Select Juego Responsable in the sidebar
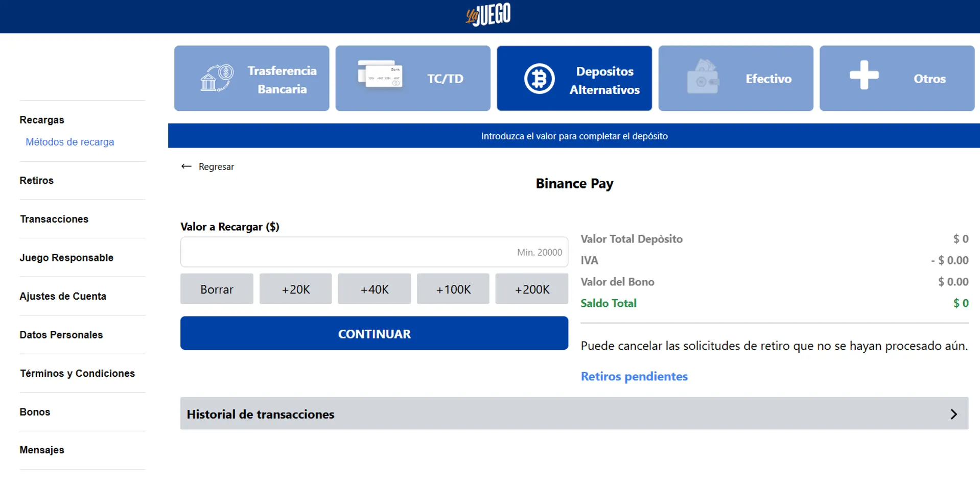The width and height of the screenshot is (980, 485). coord(66,257)
